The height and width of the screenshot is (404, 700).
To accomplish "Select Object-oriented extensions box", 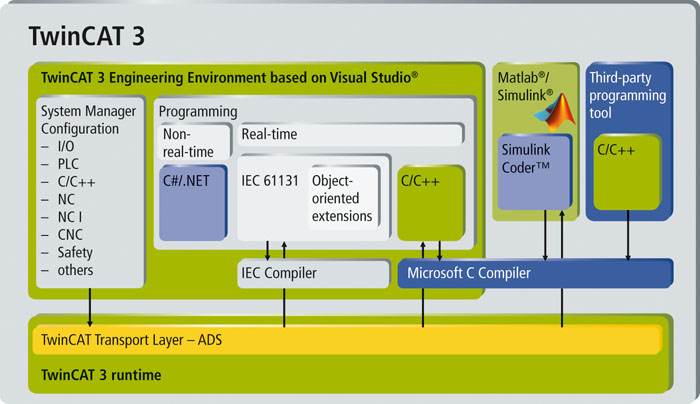I will click(x=344, y=198).
